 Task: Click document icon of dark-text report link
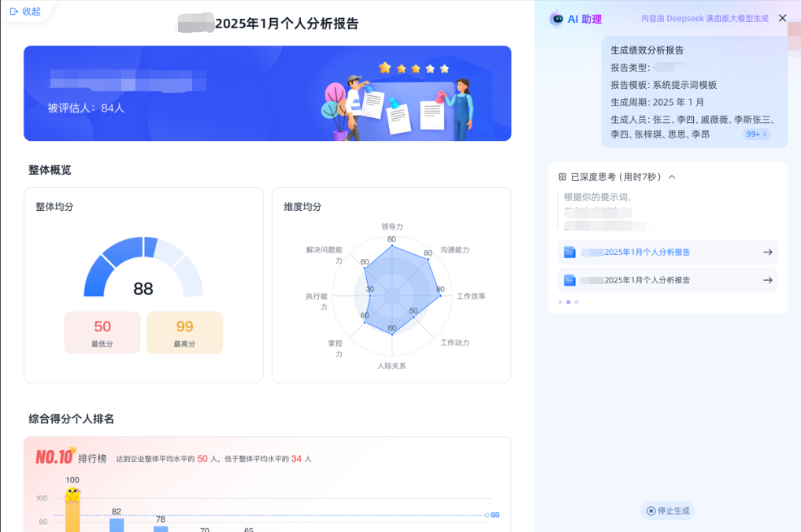coord(569,280)
